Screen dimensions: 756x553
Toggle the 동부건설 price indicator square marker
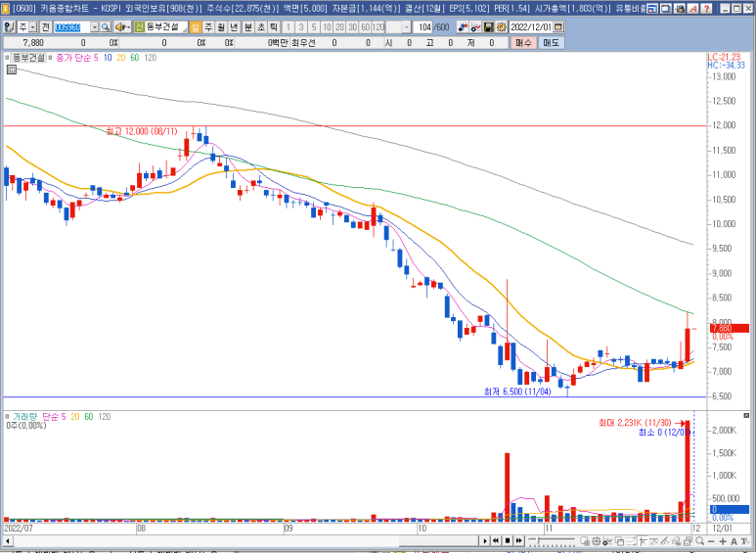(7, 58)
